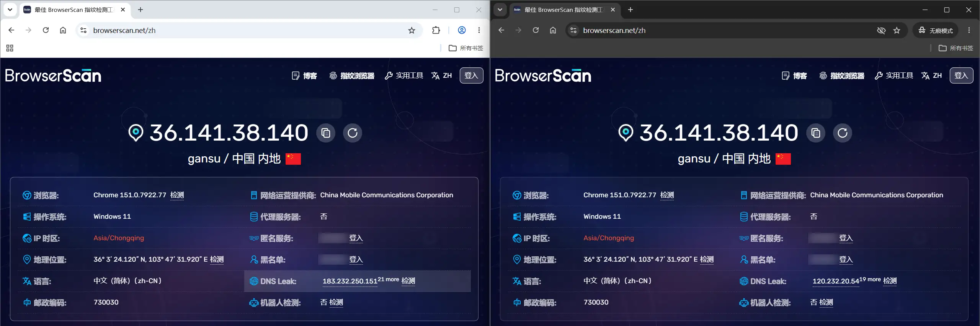The width and height of the screenshot is (980, 326).
Task: Click the address bar in left window
Action: click(x=249, y=30)
